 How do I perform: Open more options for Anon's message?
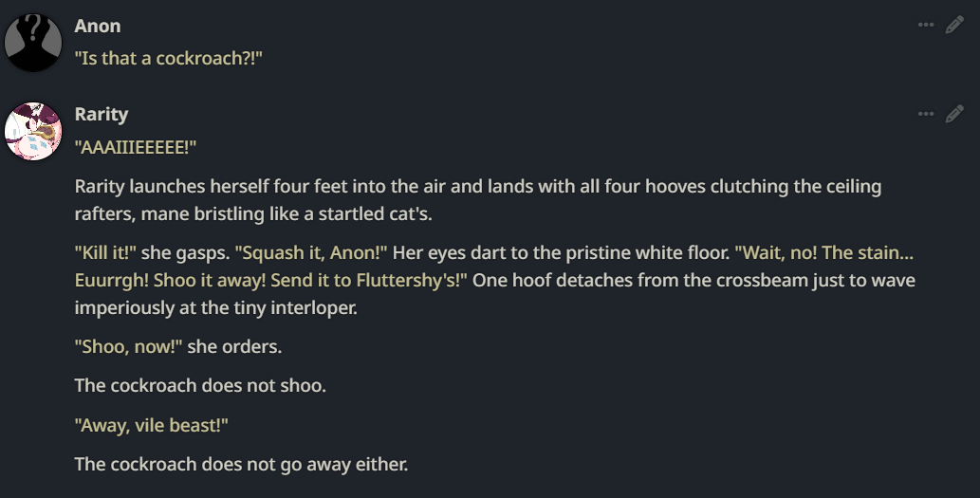click(x=926, y=26)
